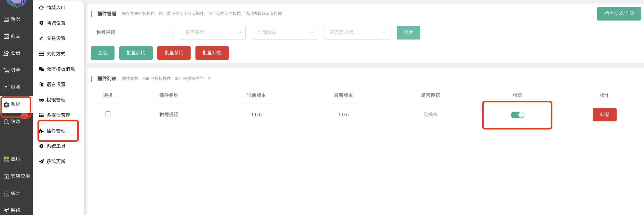
Task: Click the colorful 应用 grid icon
Action: click(x=6, y=159)
